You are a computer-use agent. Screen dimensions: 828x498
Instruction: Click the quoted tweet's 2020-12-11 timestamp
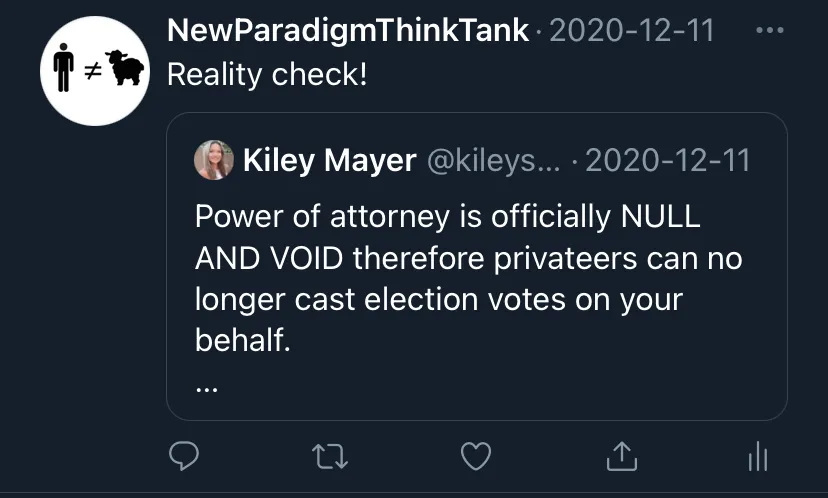(667, 160)
